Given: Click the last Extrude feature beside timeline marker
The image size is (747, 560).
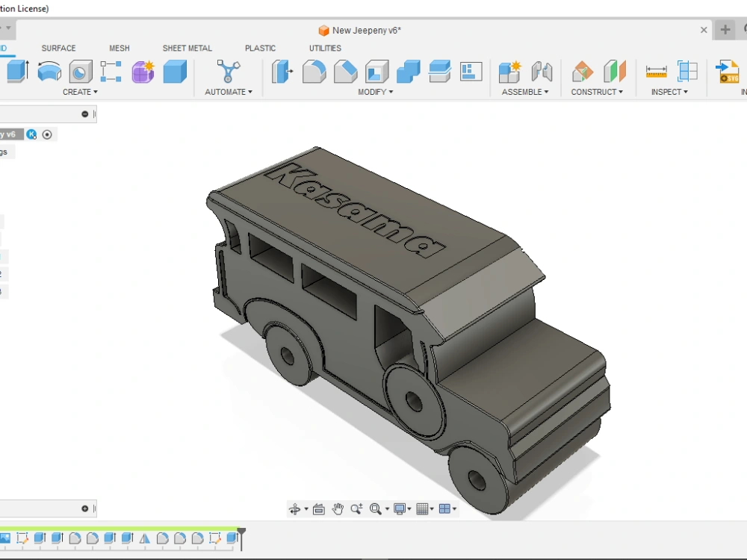Looking at the screenshot, I should pos(232,538).
